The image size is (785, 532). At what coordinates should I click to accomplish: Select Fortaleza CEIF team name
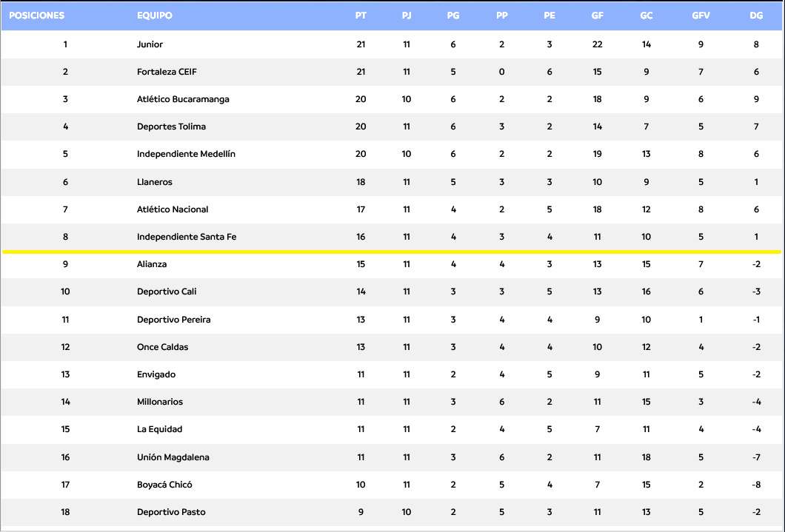167,72
